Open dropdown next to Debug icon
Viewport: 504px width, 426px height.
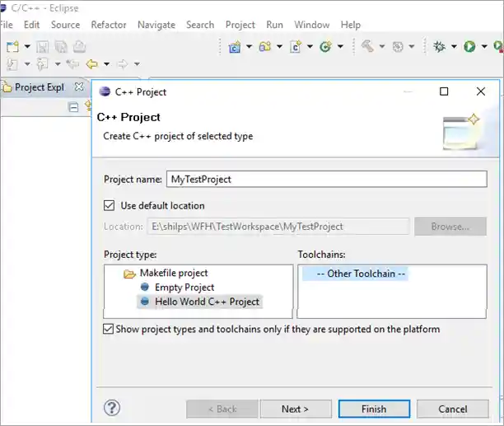(x=454, y=47)
